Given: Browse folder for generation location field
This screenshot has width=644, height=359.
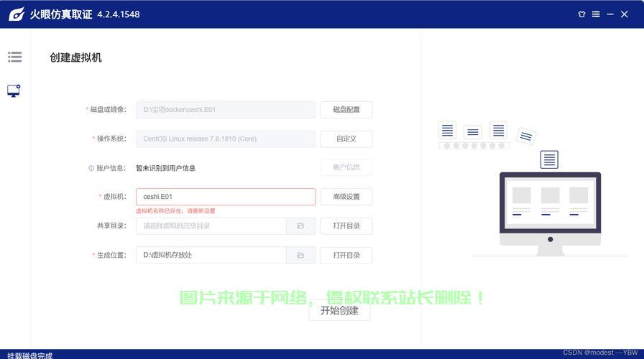Looking at the screenshot, I should [301, 255].
